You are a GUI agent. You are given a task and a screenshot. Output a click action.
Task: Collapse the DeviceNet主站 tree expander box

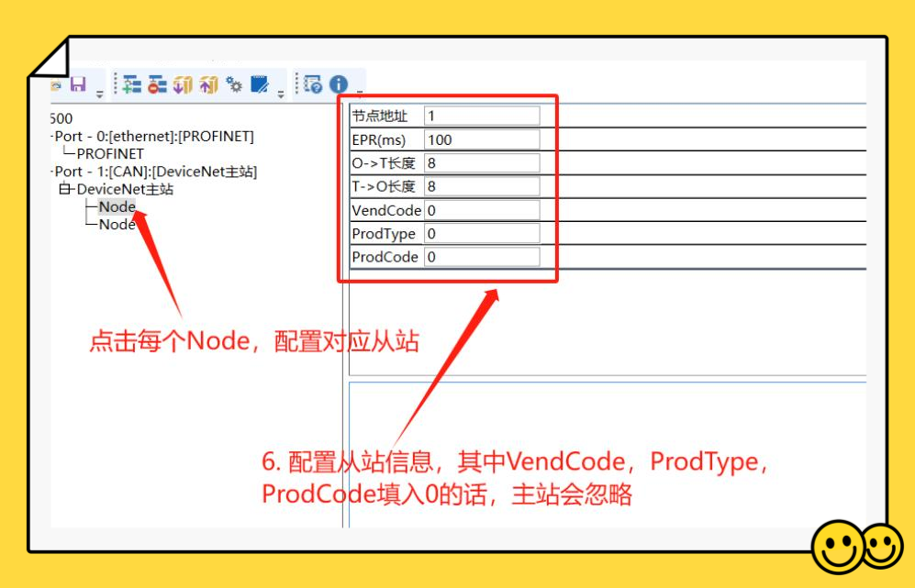pos(64,188)
